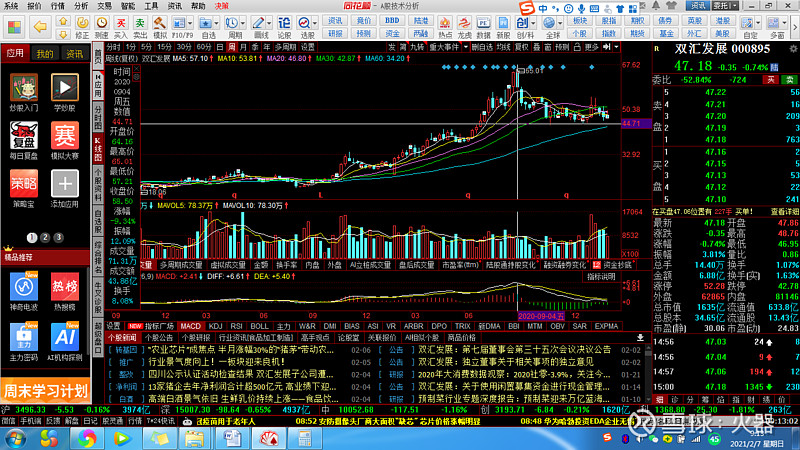
Task: Toggle the 复权 price adjustment option
Action: (x=521, y=47)
